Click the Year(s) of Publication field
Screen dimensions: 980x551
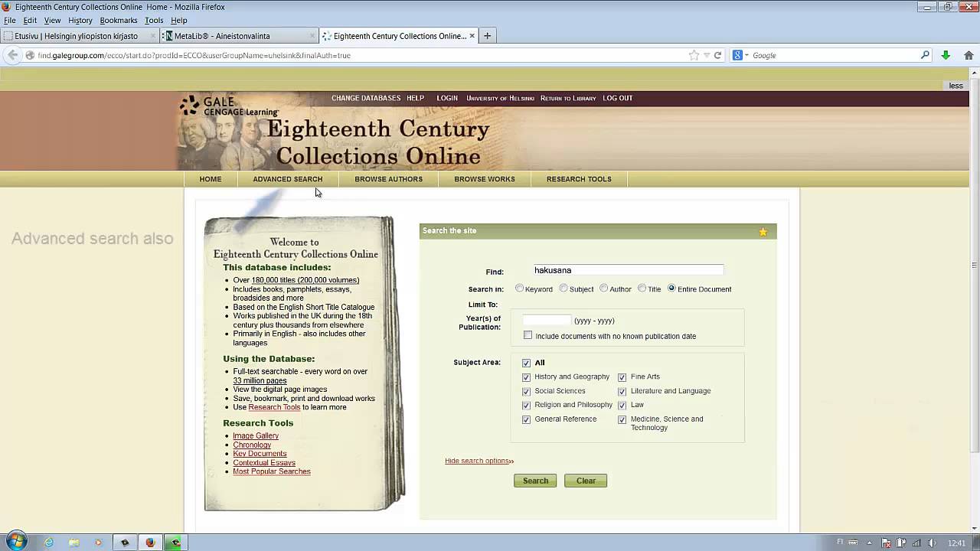click(x=547, y=320)
